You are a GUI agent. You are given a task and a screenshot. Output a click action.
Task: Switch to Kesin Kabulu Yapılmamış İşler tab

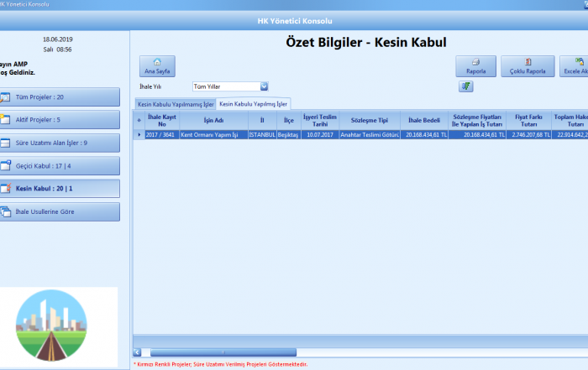pyautogui.click(x=175, y=104)
